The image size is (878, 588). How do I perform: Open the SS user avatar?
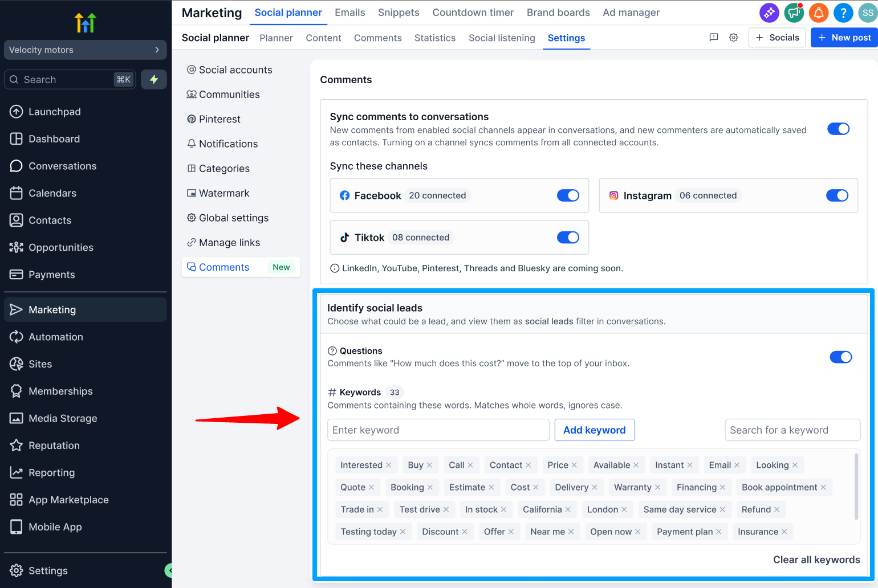pos(868,13)
